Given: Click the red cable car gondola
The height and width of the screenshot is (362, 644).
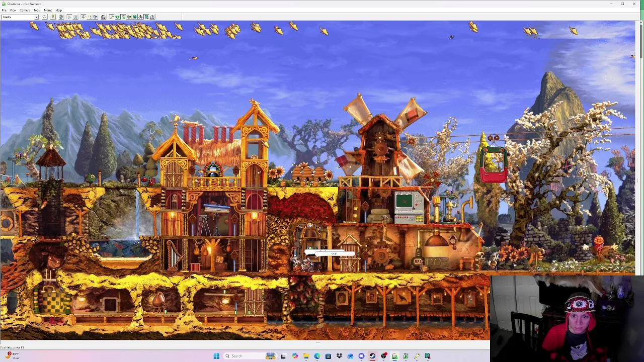Looking at the screenshot, I should click(493, 164).
